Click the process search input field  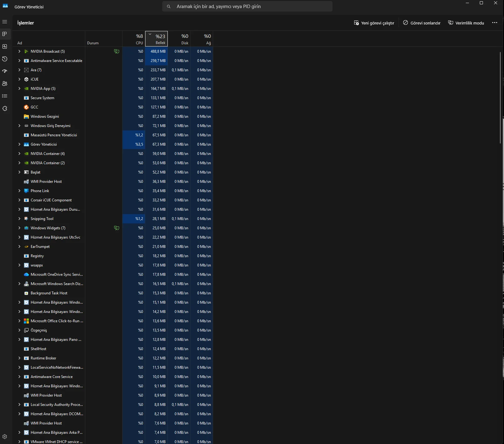coord(247,6)
